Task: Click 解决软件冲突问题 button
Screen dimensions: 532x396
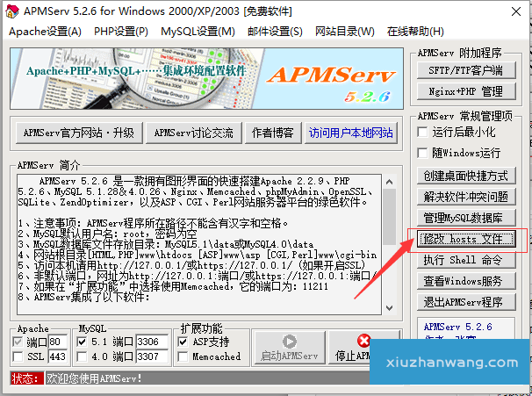Action: coord(466,197)
